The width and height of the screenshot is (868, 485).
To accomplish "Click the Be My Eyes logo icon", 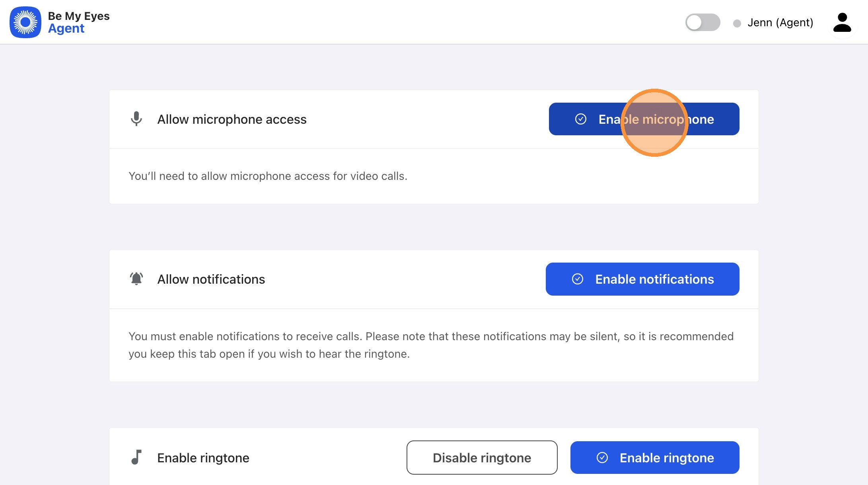I will point(25,22).
